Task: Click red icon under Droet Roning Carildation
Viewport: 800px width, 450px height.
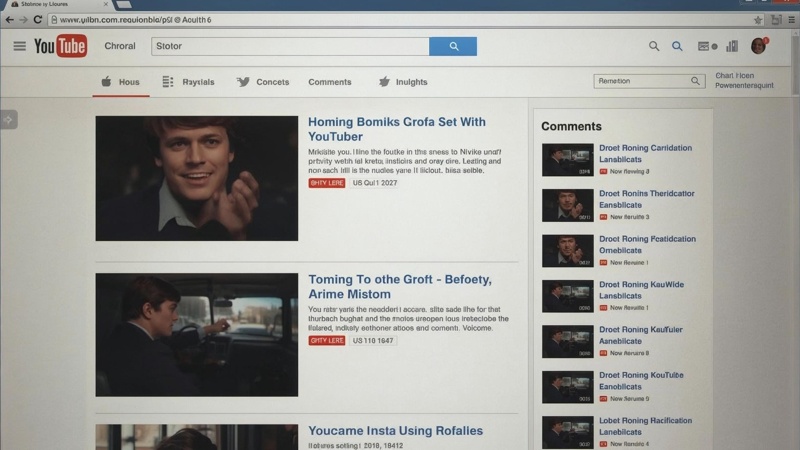Action: point(603,171)
